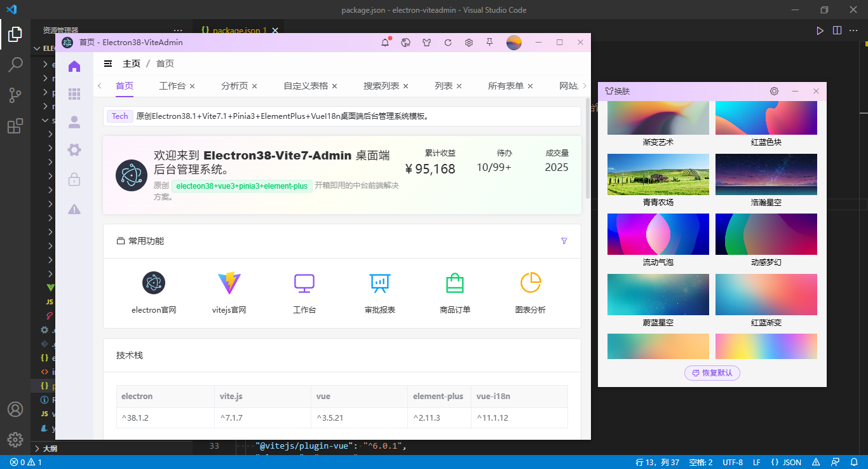Switch to the 搜索列表 tab

tap(381, 86)
